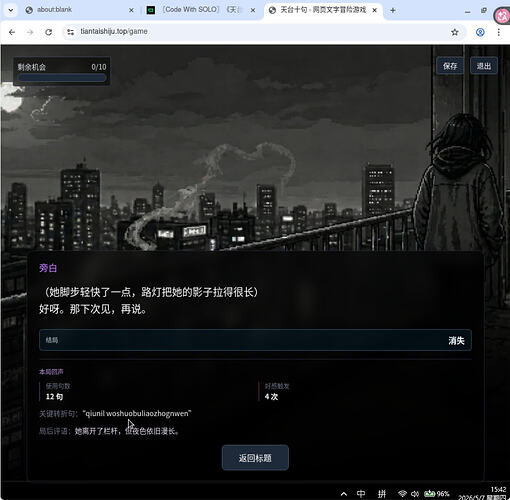
Task: Open the volume speaker tray icon
Action: pos(415,494)
